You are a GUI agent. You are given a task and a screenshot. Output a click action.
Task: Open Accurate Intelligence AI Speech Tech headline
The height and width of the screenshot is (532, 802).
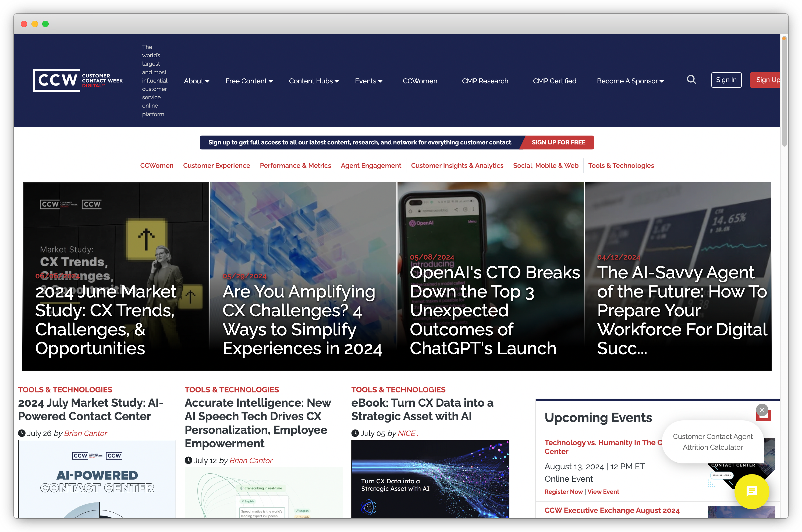coord(258,423)
